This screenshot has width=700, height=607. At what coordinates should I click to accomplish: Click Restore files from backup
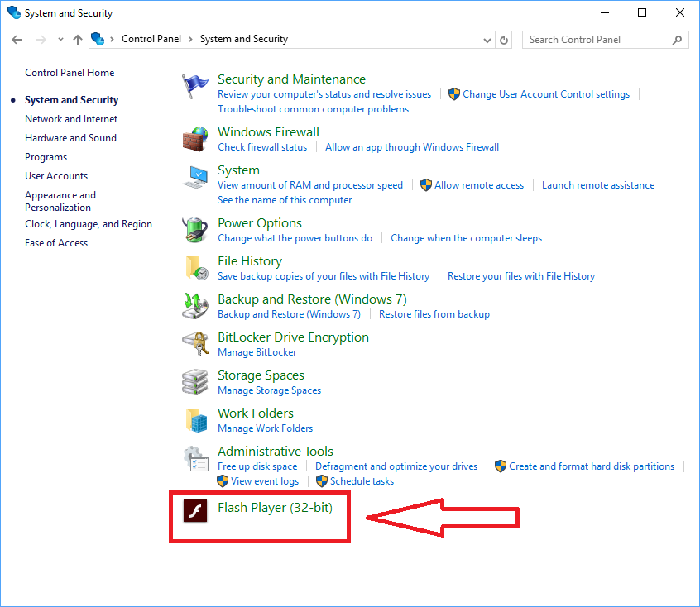pyautogui.click(x=434, y=314)
